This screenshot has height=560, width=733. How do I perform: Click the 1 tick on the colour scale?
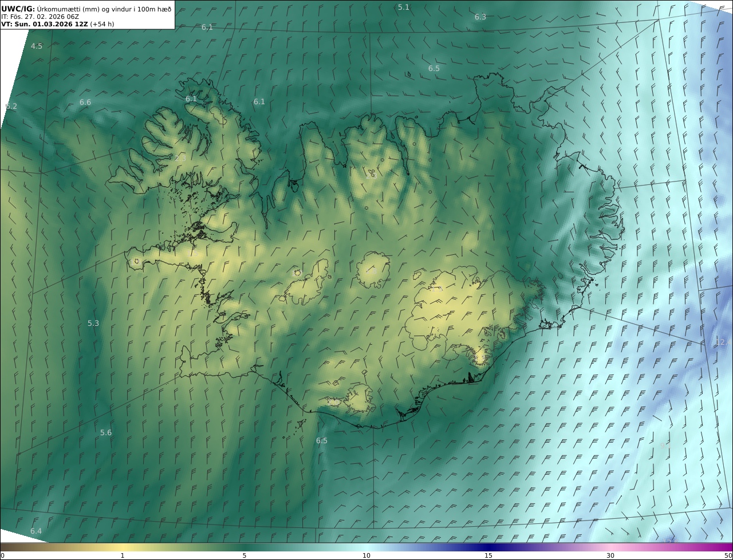tap(122, 555)
